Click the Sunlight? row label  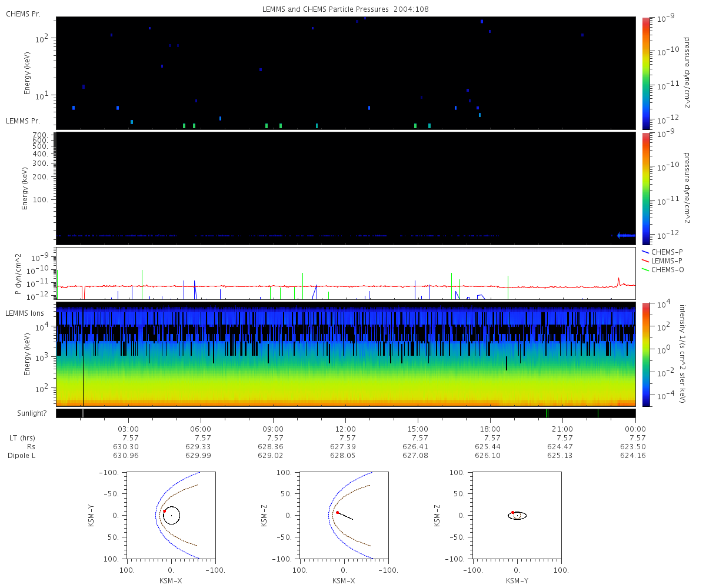[x=26, y=413]
